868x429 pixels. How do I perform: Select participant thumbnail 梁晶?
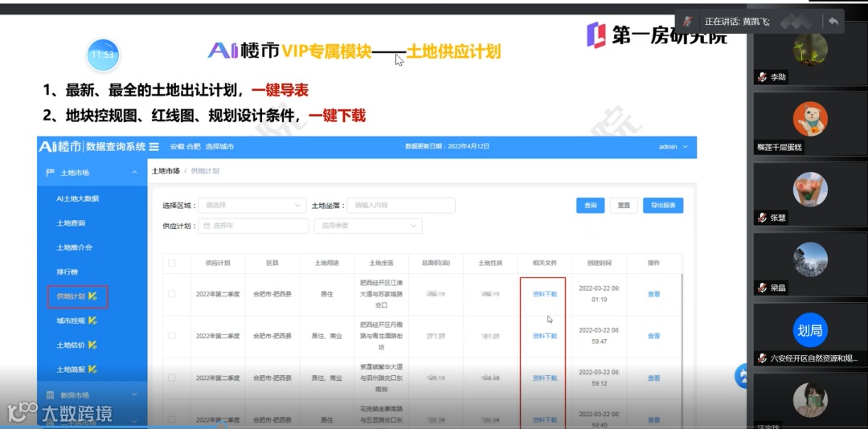point(810,264)
